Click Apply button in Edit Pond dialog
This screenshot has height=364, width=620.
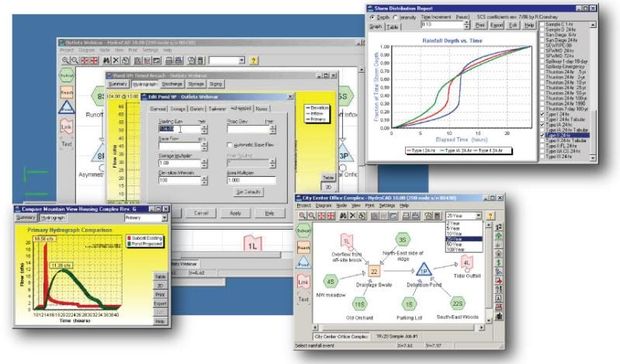click(x=235, y=213)
